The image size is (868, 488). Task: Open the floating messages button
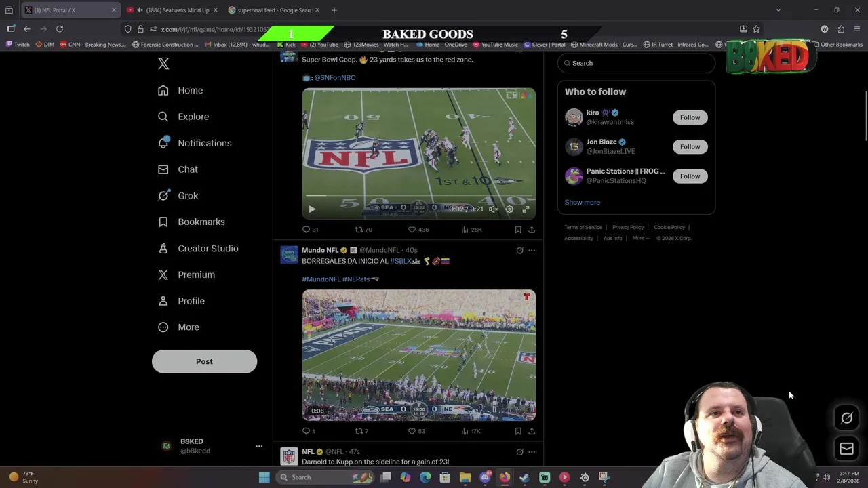pyautogui.click(x=846, y=449)
